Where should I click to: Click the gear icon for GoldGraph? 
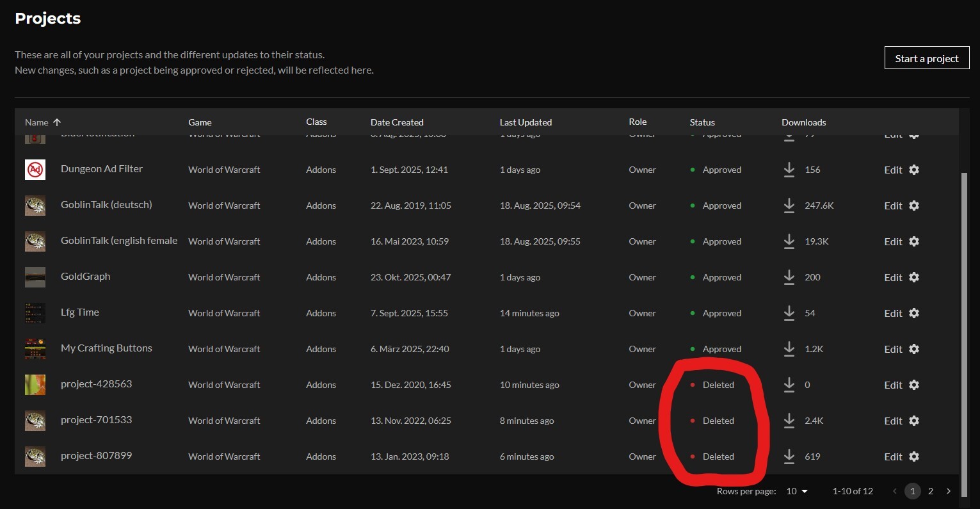click(x=914, y=277)
